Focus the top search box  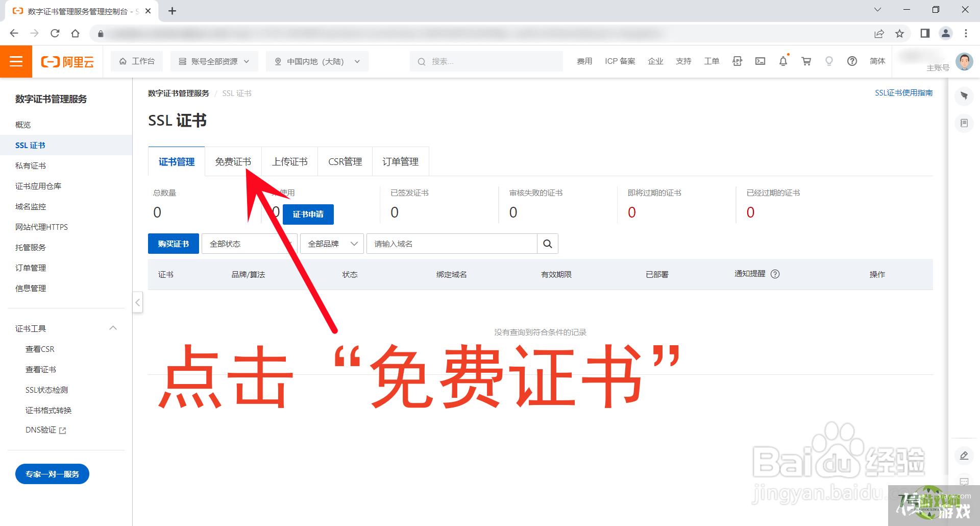486,61
